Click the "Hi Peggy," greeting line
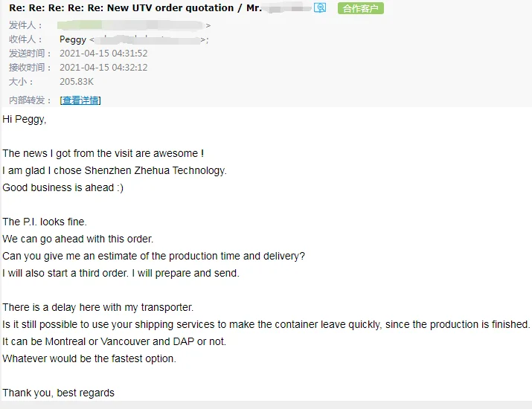Screen dimensions: 532x409 pyautogui.click(x=25, y=119)
